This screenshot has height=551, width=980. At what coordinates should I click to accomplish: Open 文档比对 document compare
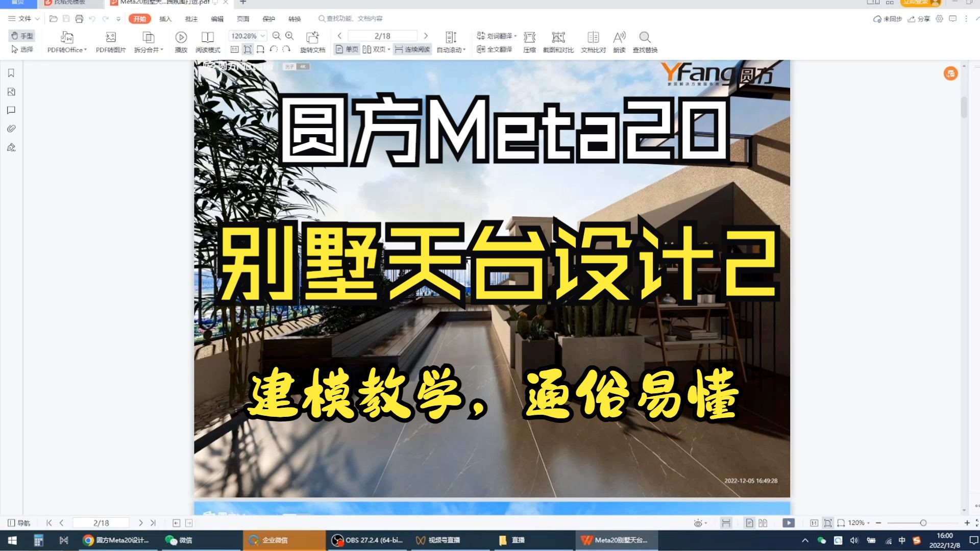point(593,42)
